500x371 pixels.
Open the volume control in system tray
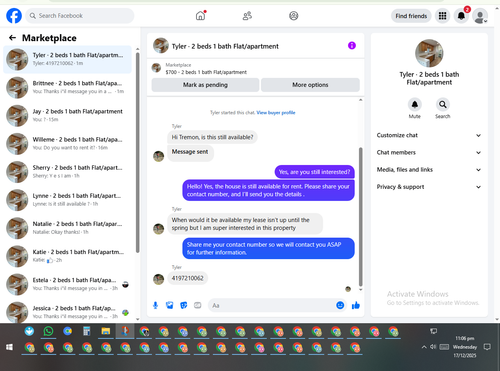pos(433,347)
